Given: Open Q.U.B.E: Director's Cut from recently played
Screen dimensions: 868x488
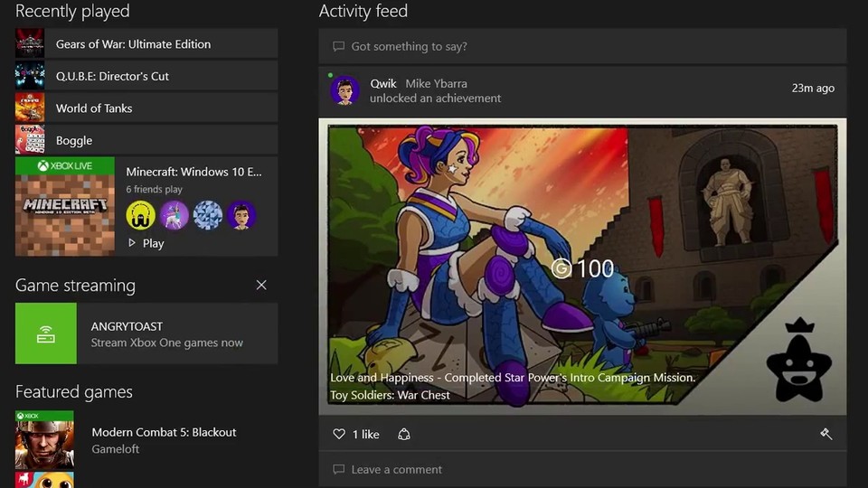Looking at the screenshot, I should coord(112,76).
